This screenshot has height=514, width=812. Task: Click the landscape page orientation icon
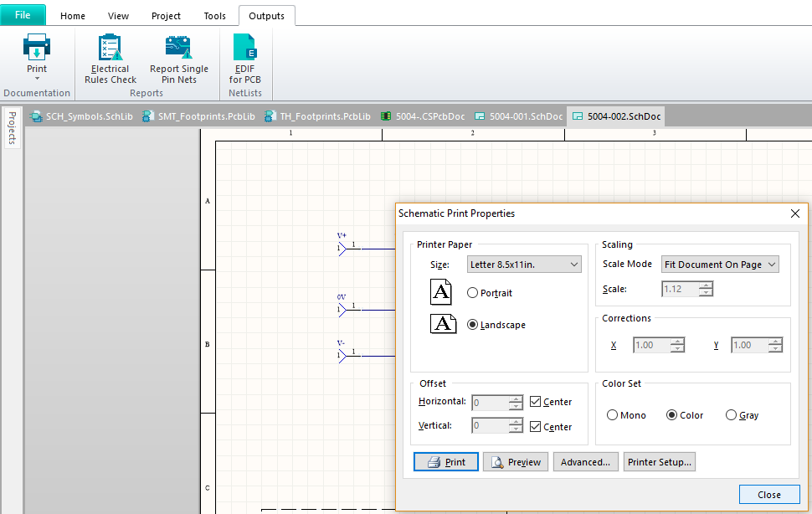tap(441, 324)
